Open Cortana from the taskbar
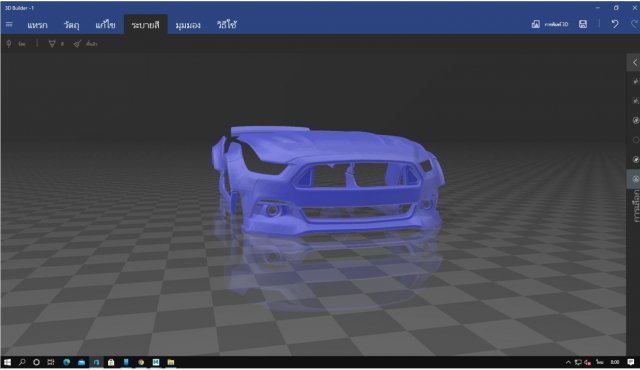The width and height of the screenshot is (640, 370). (36, 362)
